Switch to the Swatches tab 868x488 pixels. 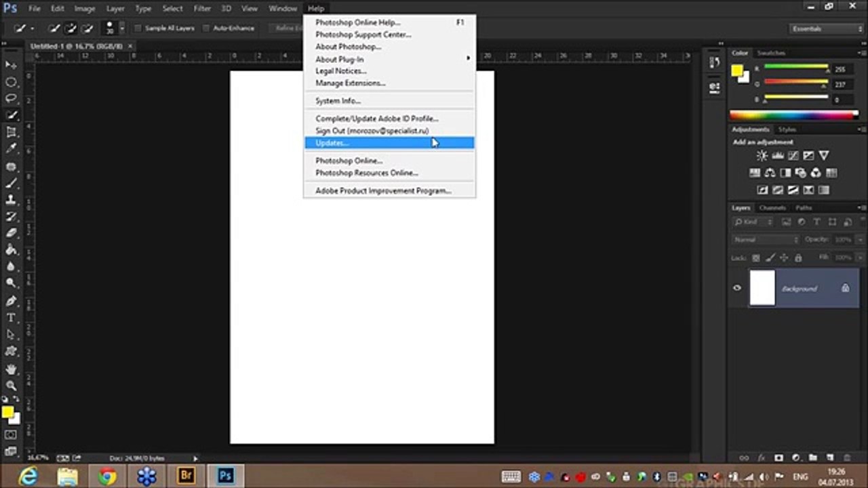point(771,53)
